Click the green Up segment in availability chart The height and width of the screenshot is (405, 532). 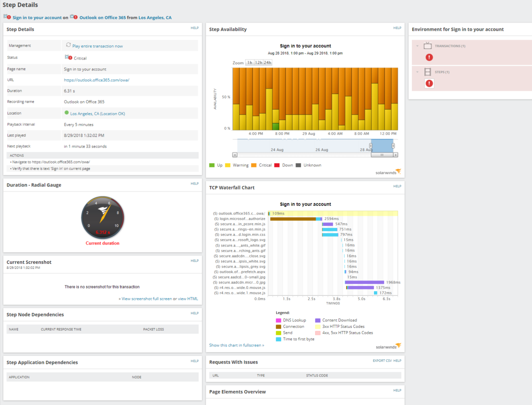pyautogui.click(x=276, y=127)
